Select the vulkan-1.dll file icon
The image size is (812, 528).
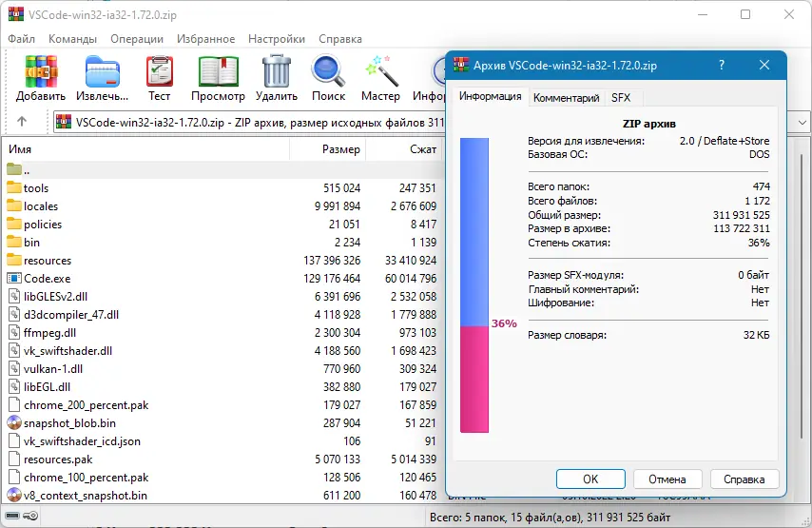point(14,369)
